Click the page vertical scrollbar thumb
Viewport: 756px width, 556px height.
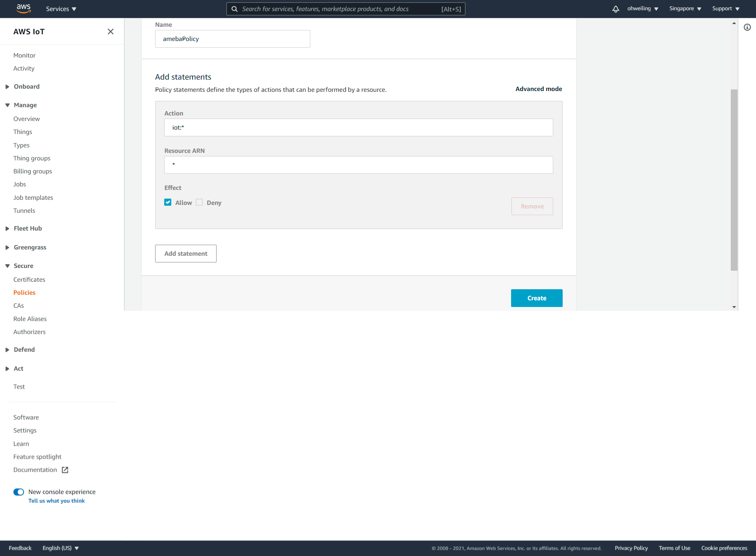(x=734, y=180)
